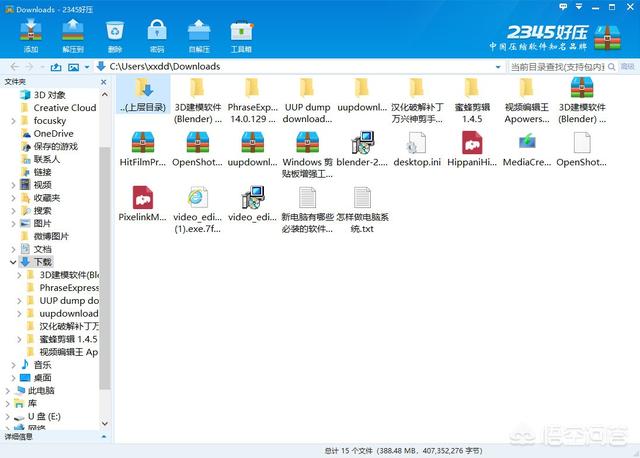This screenshot has width=640, height=458.
Task: Expand the focusky tree node
Action: point(13,121)
